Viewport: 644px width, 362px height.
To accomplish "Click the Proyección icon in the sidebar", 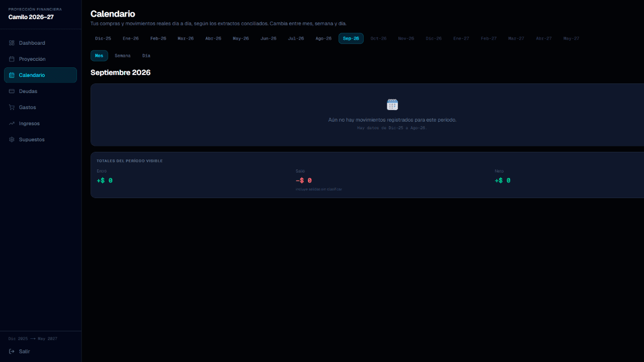I will click(x=12, y=59).
